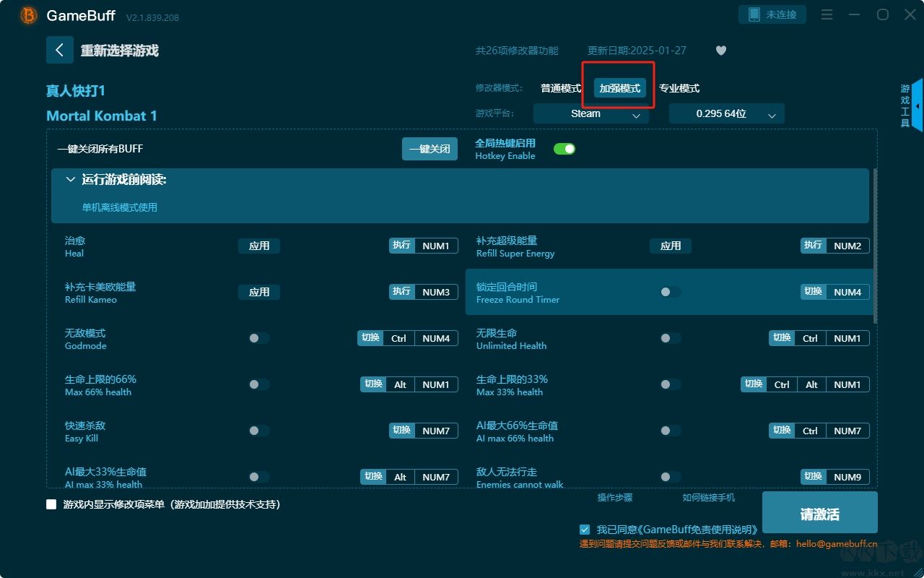This screenshot has height=578, width=924.
Task: Click the one-key close all buffs button
Action: tap(430, 149)
